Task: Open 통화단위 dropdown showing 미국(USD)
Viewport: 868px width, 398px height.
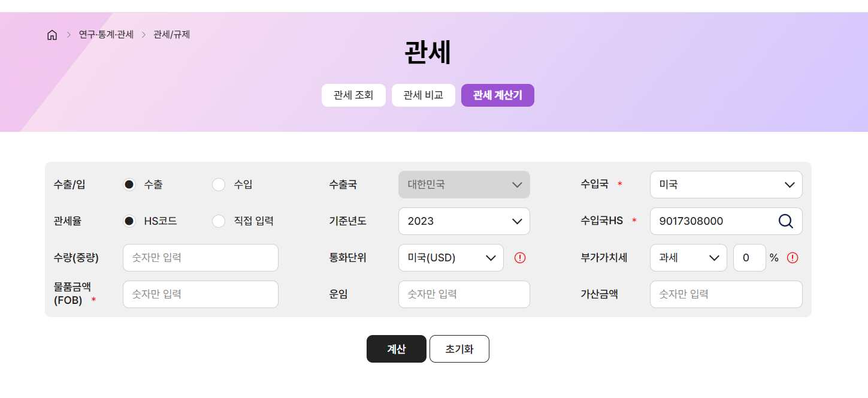Action: (x=451, y=258)
